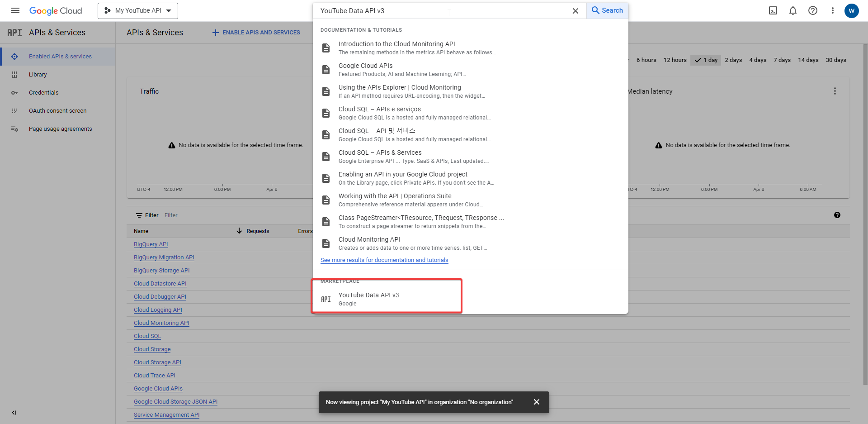Image resolution: width=868 pixels, height=424 pixels.
Task: Go to the OAuth consent screen page
Action: [57, 110]
